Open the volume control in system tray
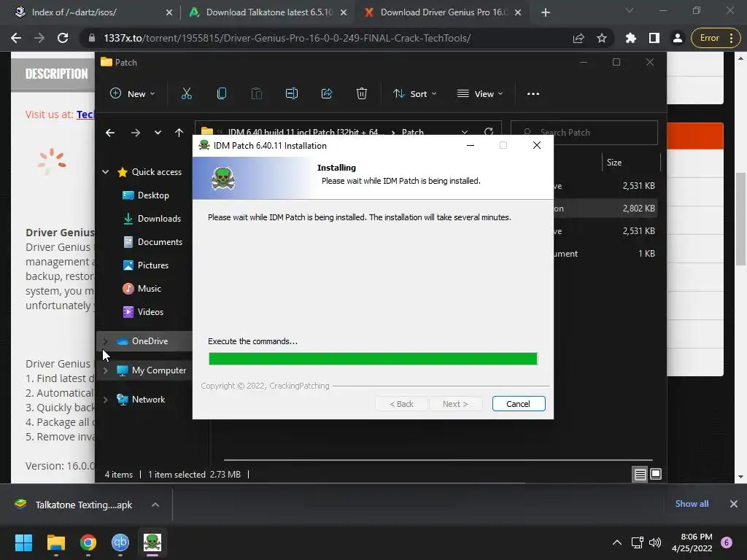747x560 pixels. coord(655,542)
